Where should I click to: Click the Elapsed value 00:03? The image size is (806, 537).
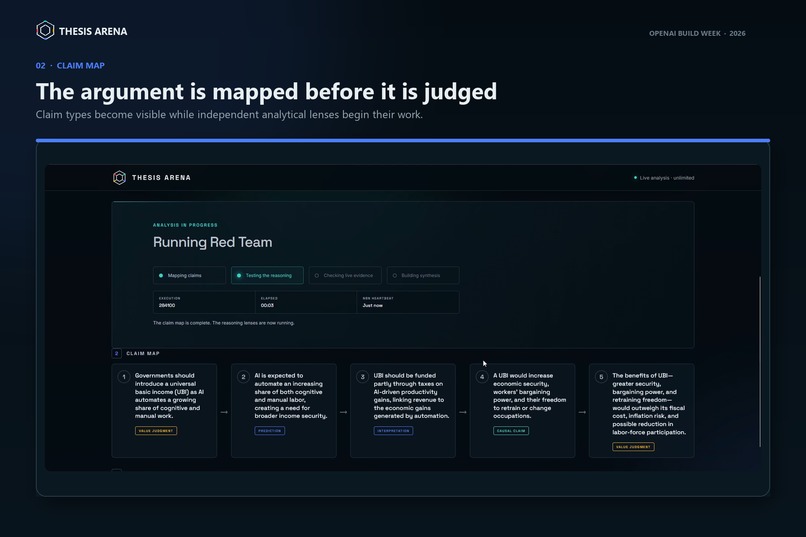(x=267, y=305)
